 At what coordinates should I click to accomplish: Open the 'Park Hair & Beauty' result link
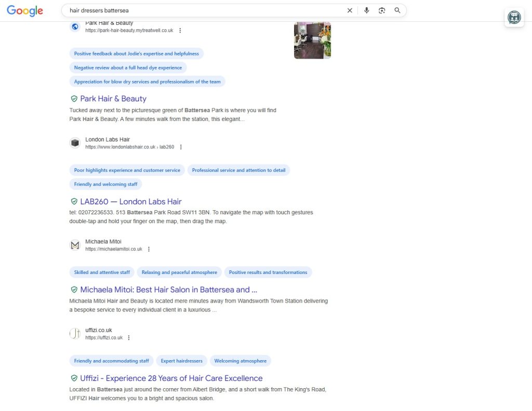pyautogui.click(x=113, y=99)
